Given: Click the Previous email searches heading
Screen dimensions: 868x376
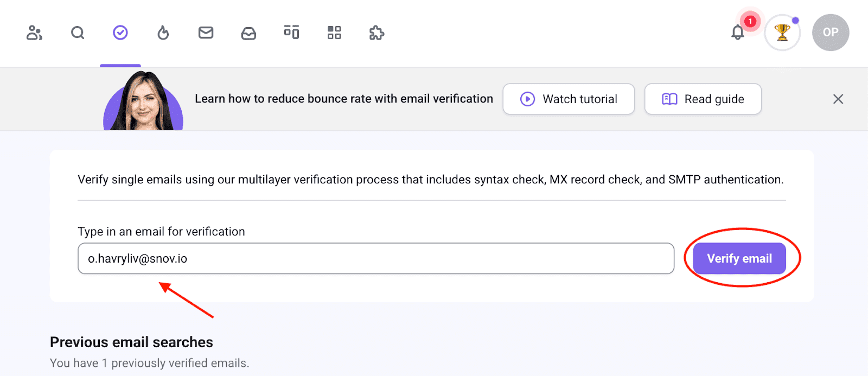Looking at the screenshot, I should coord(131,342).
